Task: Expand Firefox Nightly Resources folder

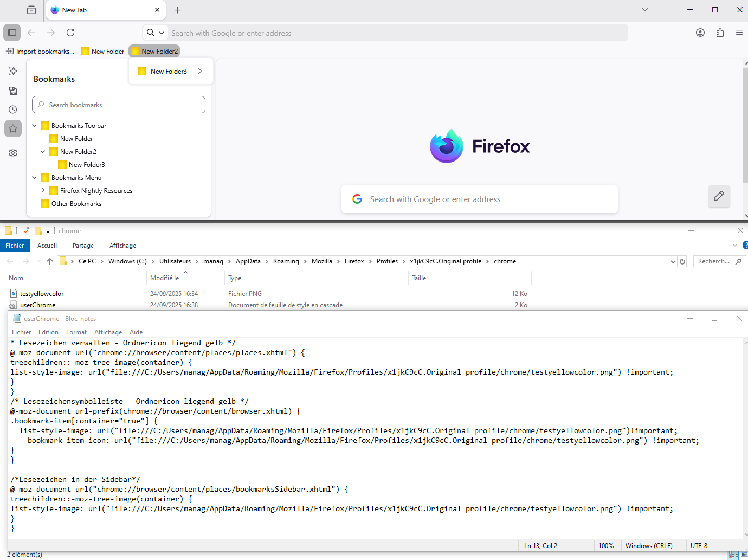Action: click(x=43, y=191)
